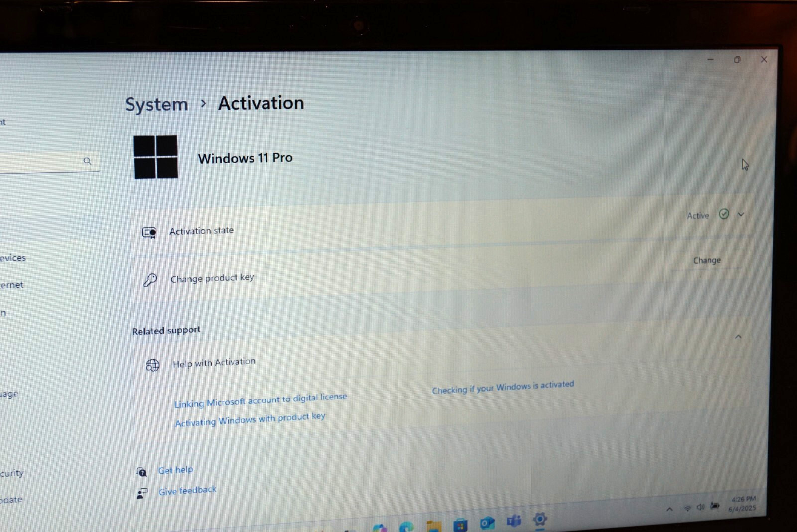Open the Wi-Fi network tray icon
This screenshot has height=532, width=797.
[x=687, y=508]
